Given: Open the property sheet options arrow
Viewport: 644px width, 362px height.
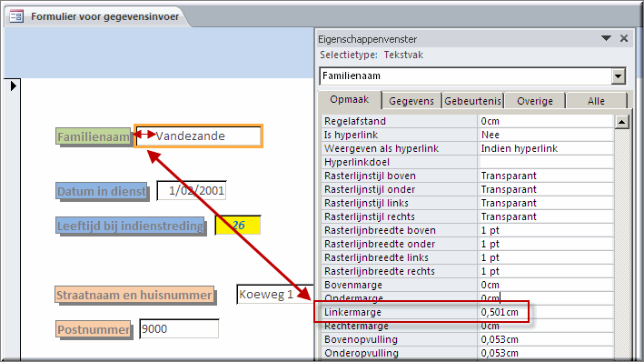Looking at the screenshot, I should pos(606,38).
